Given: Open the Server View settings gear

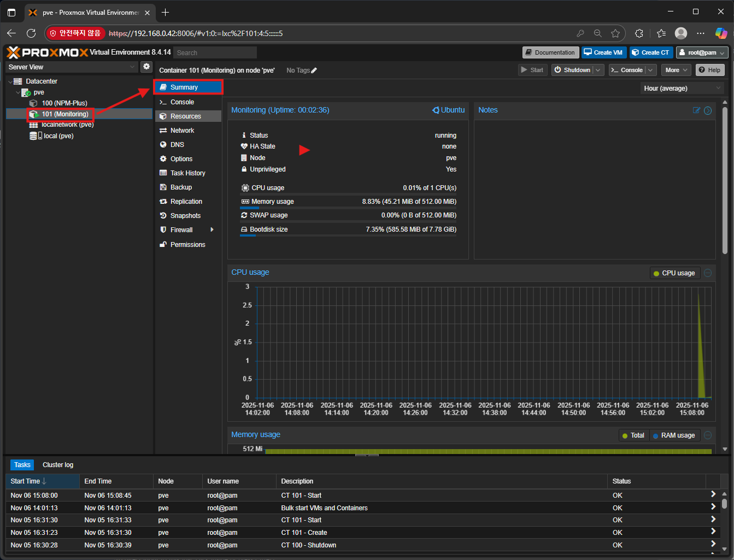Looking at the screenshot, I should [x=146, y=67].
